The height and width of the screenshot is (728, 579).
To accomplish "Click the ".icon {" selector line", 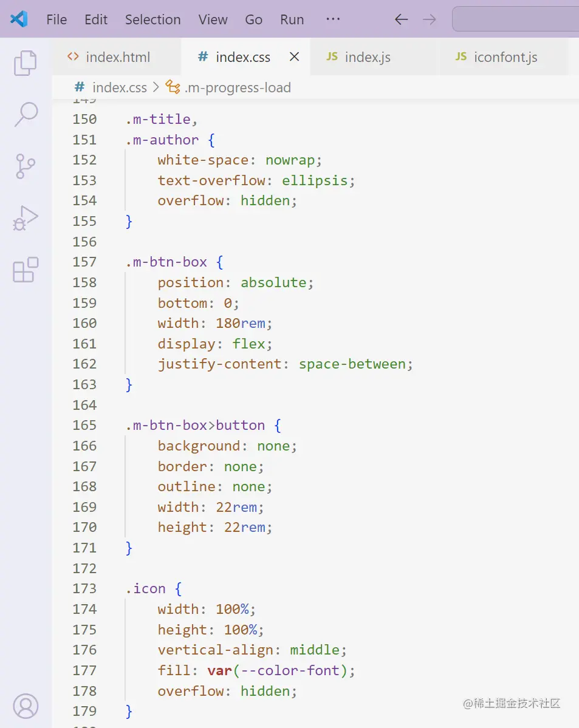I will [153, 589].
